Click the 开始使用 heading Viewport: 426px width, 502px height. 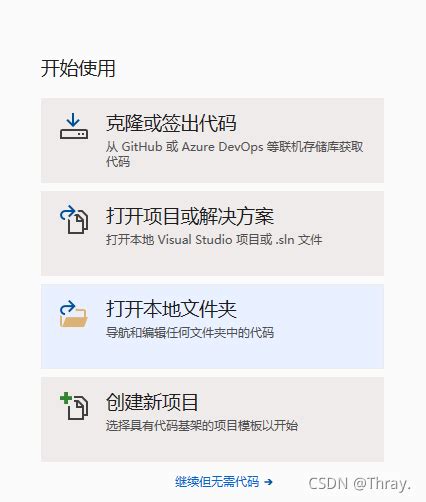pyautogui.click(x=78, y=68)
